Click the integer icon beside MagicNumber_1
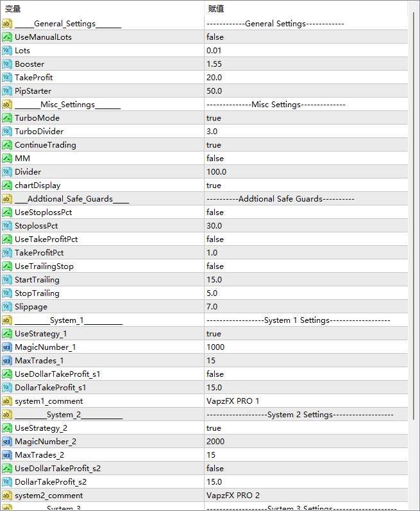The height and width of the screenshot is (511, 420). 7,347
